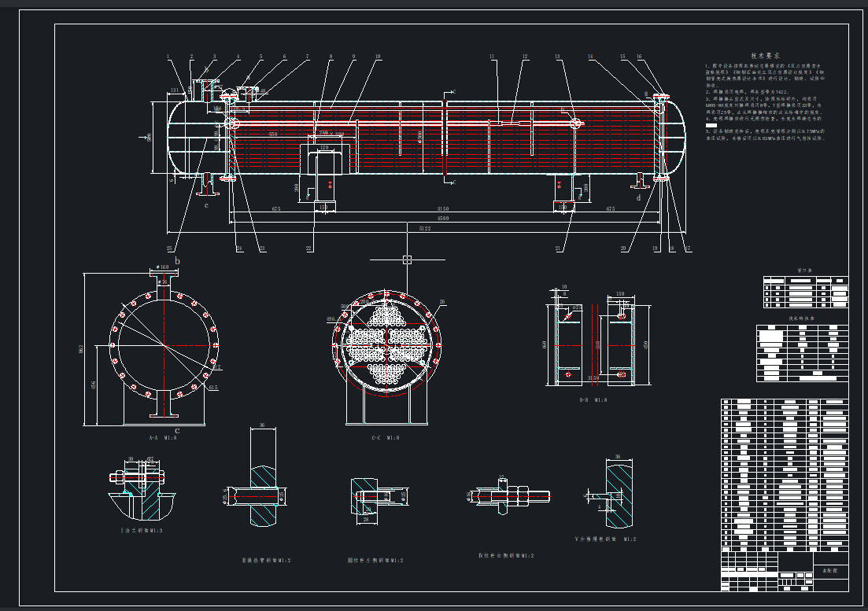Select the 28 dimension in detail III

coord(366,520)
